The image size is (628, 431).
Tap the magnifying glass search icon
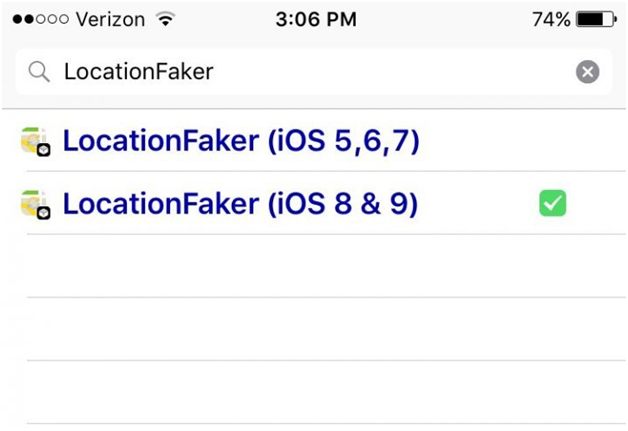point(39,72)
